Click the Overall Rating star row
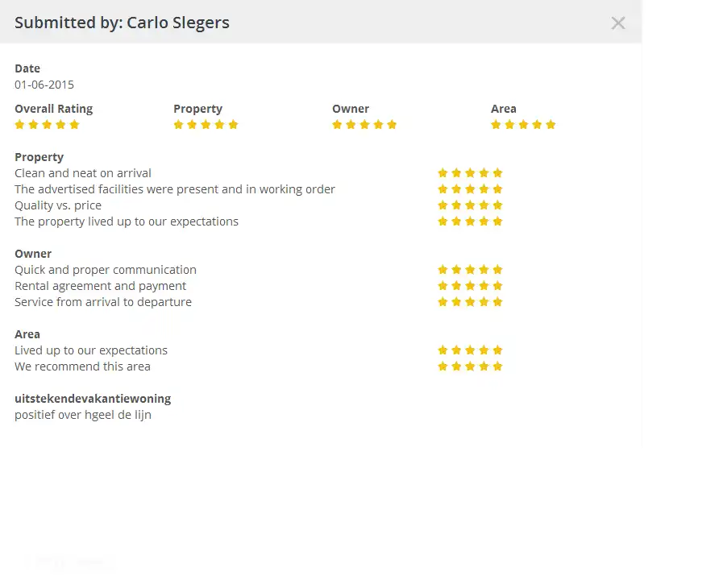This screenshot has height=588, width=719. (x=47, y=125)
